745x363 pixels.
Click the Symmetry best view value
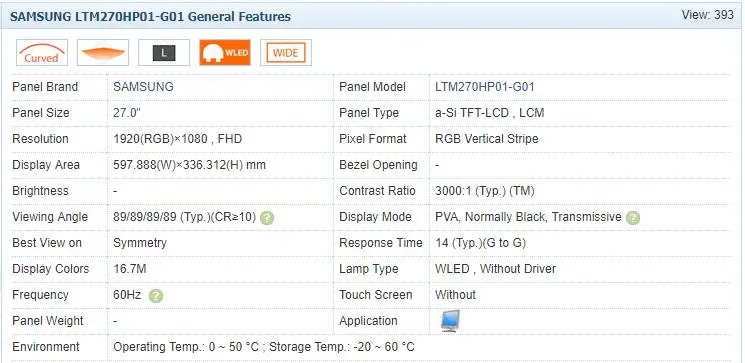coord(140,243)
